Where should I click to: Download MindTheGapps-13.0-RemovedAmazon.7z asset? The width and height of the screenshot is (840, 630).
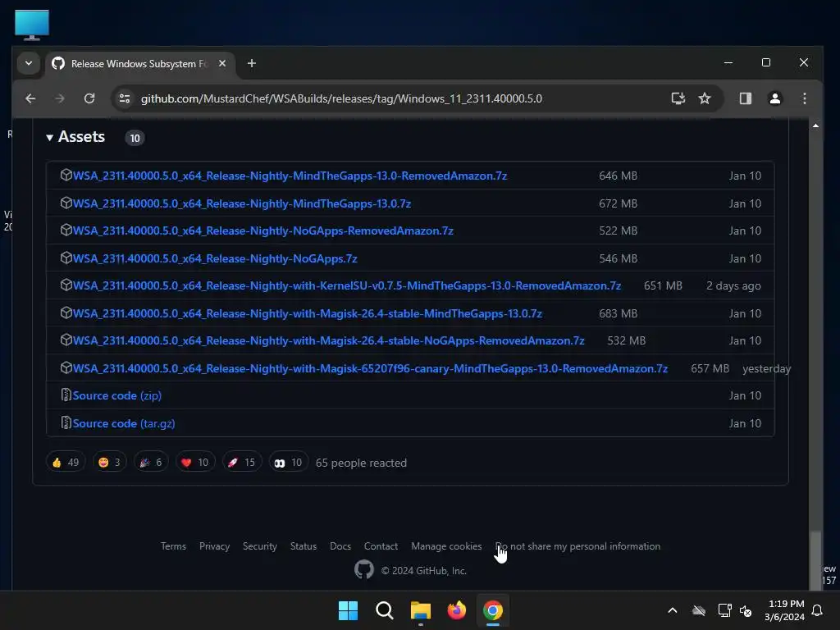point(290,176)
